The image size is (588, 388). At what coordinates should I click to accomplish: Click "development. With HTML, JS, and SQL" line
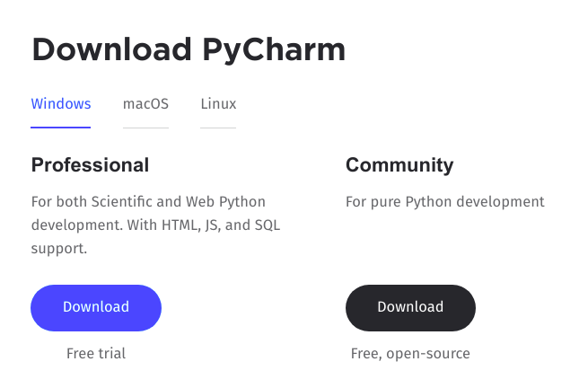(156, 225)
